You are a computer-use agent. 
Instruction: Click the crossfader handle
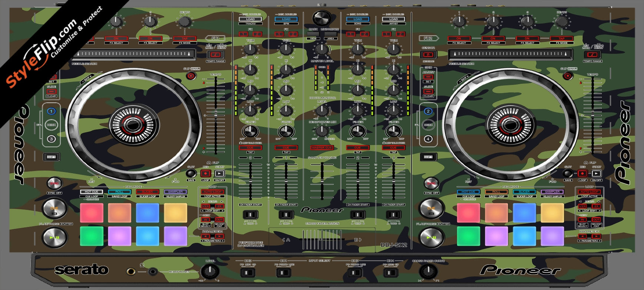click(x=322, y=240)
